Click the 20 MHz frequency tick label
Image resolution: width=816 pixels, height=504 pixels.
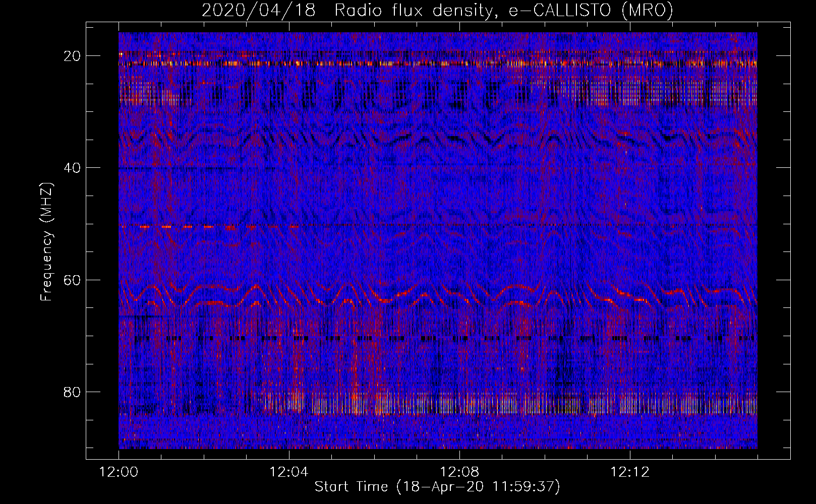click(73, 56)
